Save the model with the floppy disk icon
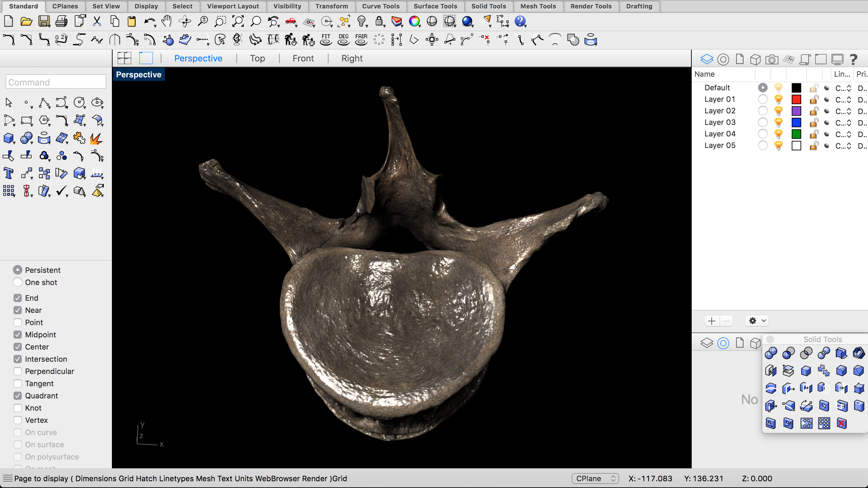 click(44, 21)
